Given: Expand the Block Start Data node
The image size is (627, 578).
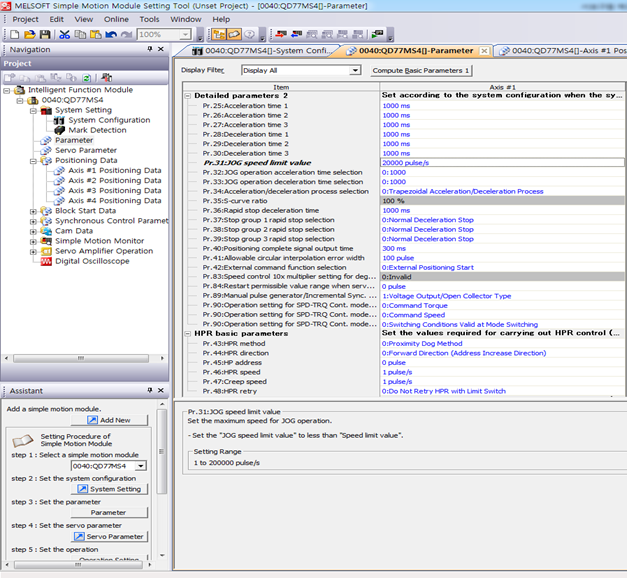Looking at the screenshot, I should 34,211.
